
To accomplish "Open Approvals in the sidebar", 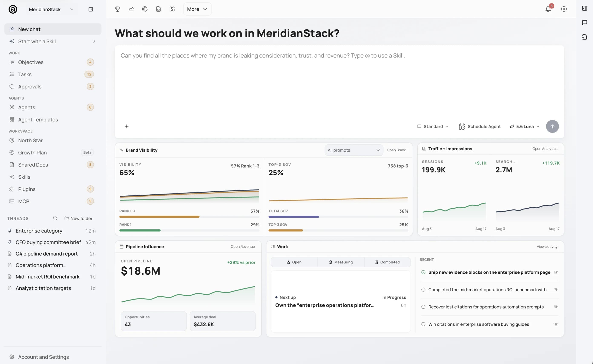I will pyautogui.click(x=53, y=86).
